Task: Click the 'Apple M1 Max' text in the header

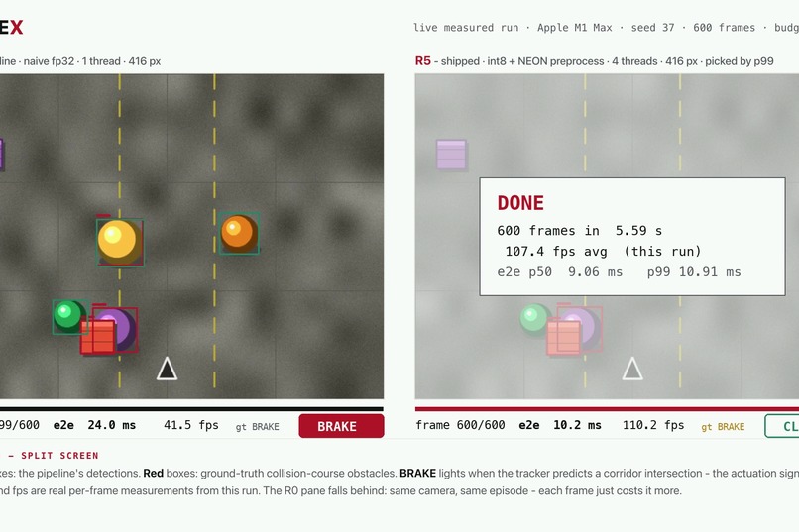Action: tap(574, 28)
